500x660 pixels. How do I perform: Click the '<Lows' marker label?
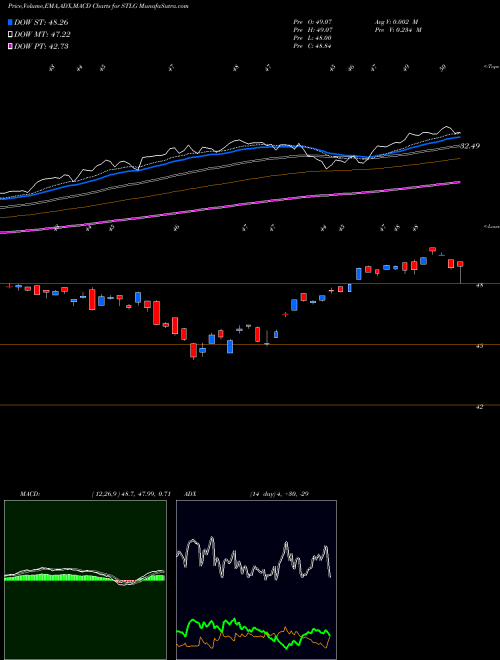click(492, 226)
